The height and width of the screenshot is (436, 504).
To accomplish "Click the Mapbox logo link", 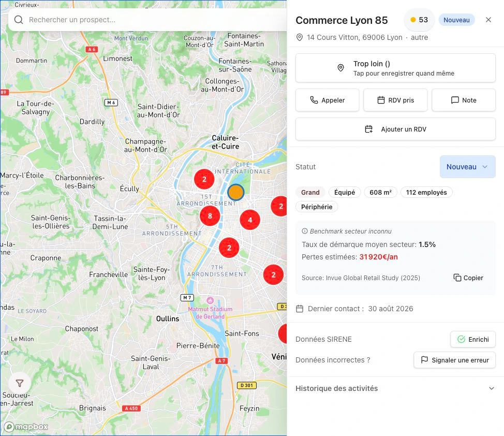I will pos(26,427).
